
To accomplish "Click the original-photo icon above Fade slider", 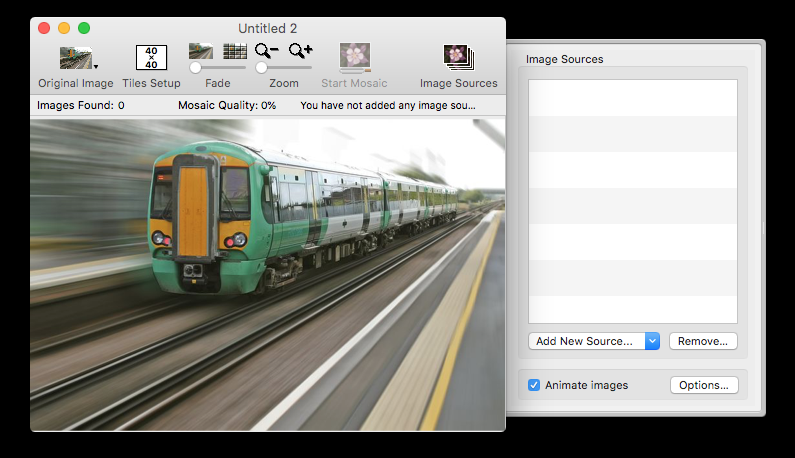I will (x=201, y=51).
